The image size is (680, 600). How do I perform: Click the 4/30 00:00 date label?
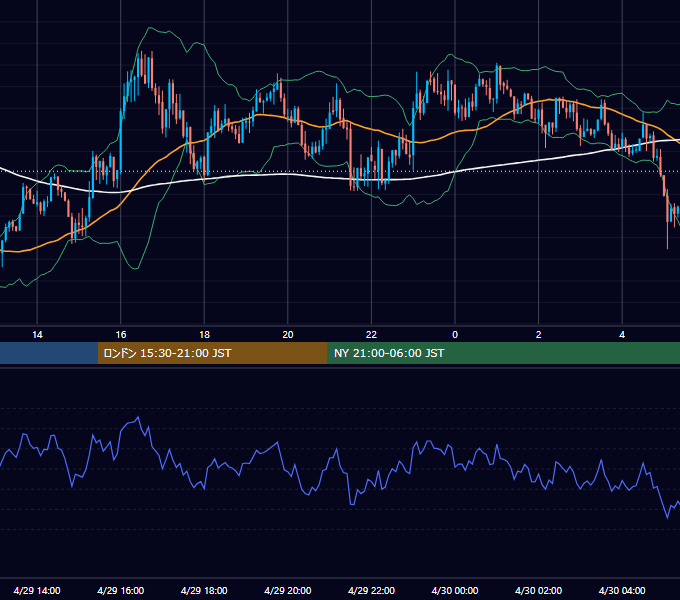click(x=455, y=590)
